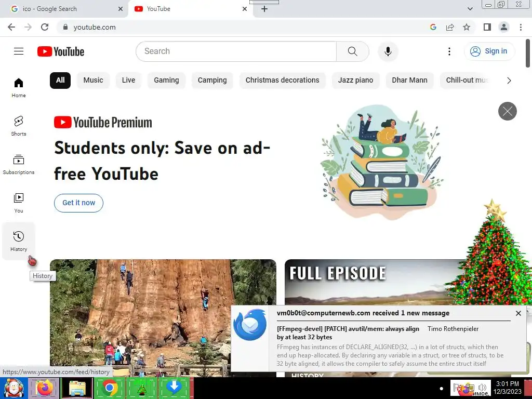Click the Google icon in address bar
Viewport: 532px width, 399px height.
(433, 27)
